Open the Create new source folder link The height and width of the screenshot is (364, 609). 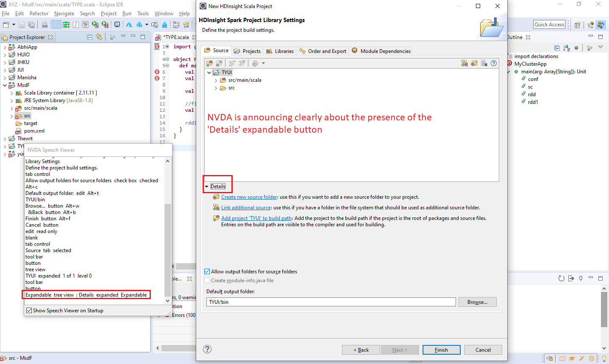pyautogui.click(x=249, y=197)
